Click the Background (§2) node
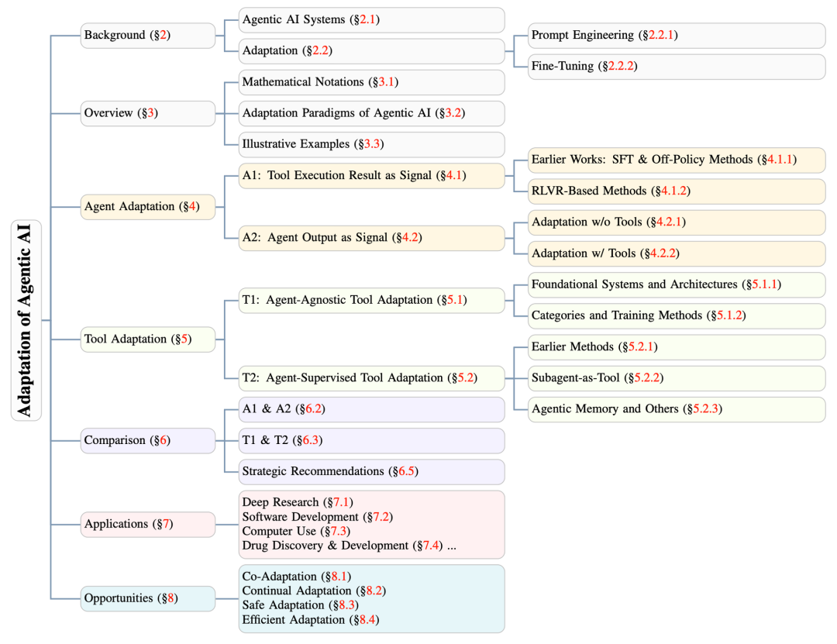 coord(148,35)
